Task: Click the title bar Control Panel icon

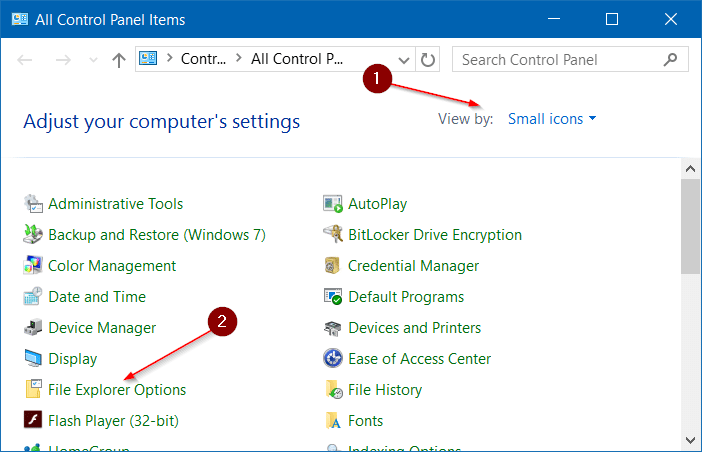Action: click(20, 19)
